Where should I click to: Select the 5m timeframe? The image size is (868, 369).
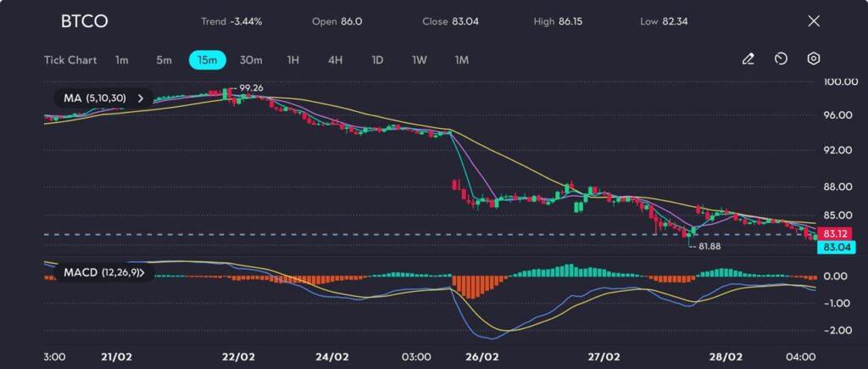pyautogui.click(x=164, y=60)
